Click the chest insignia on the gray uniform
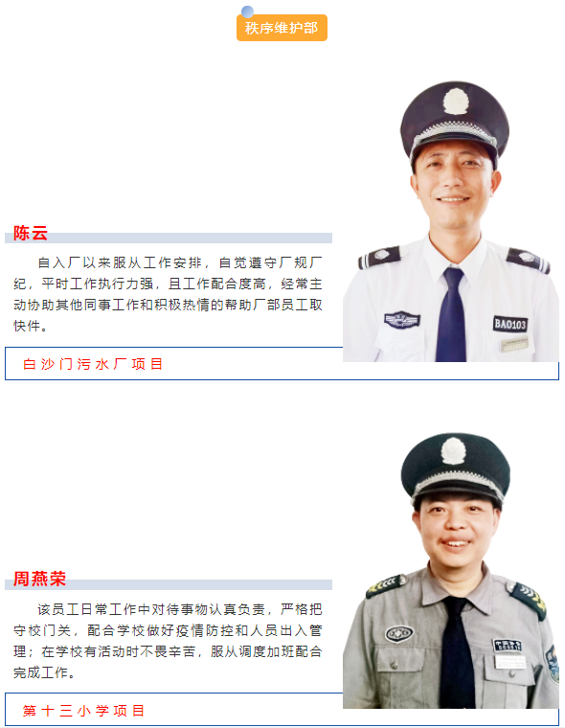 click(399, 634)
